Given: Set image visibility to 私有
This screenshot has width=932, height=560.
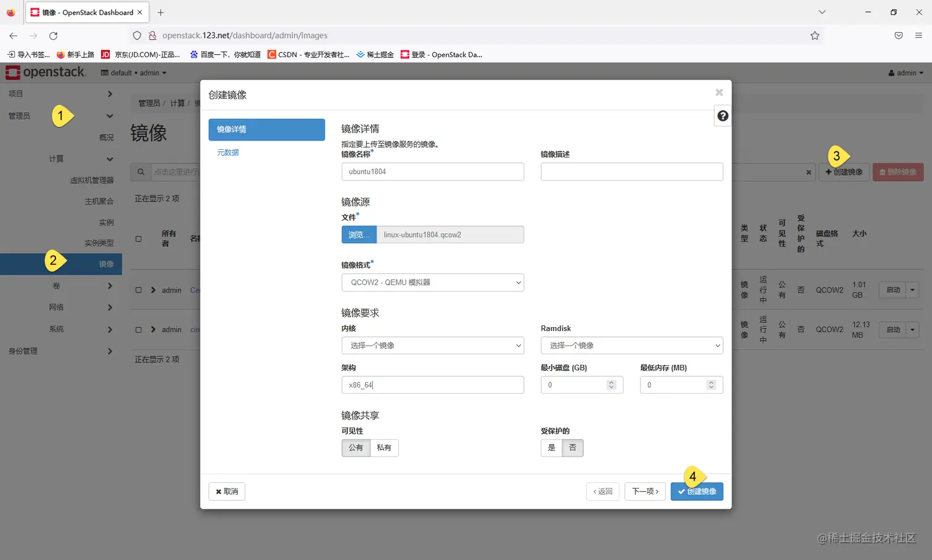Looking at the screenshot, I should point(384,448).
